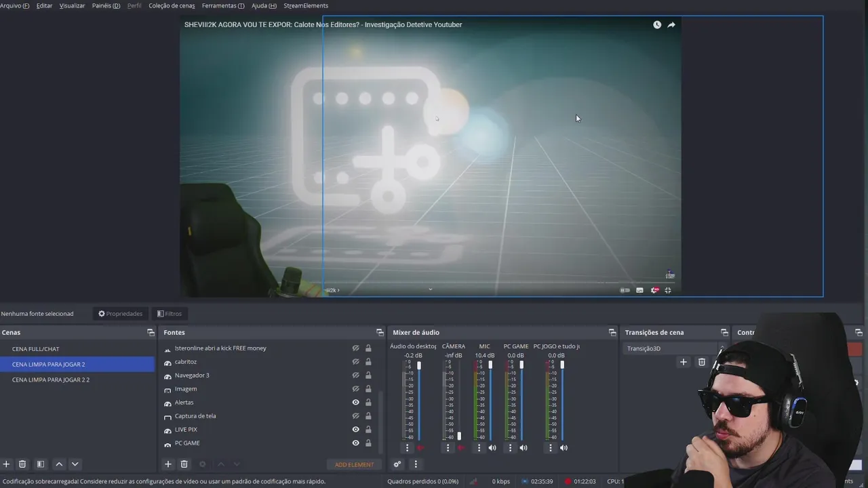The image size is (868, 488).
Task: Open scene filters icon in the Cenas toolbar
Action: tap(41, 464)
